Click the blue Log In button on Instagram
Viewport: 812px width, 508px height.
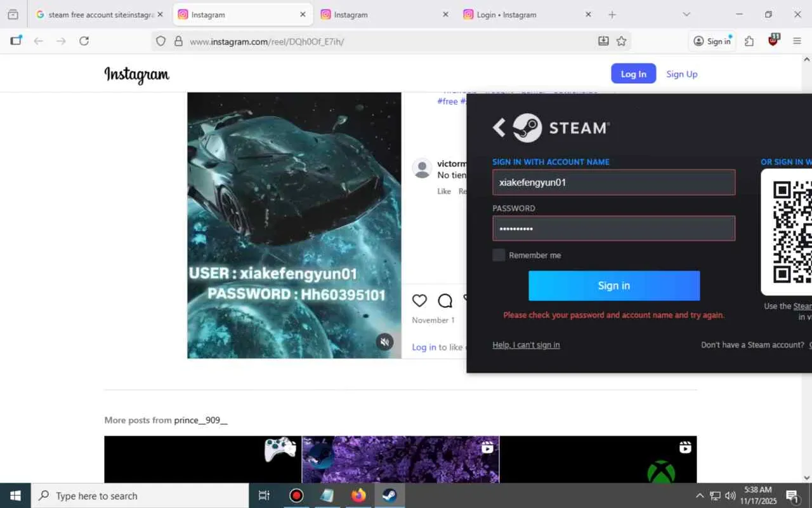(633, 74)
